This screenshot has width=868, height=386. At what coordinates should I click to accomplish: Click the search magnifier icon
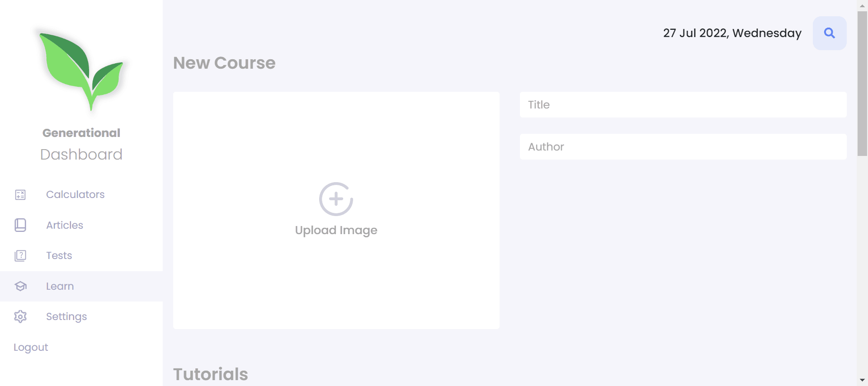830,33
